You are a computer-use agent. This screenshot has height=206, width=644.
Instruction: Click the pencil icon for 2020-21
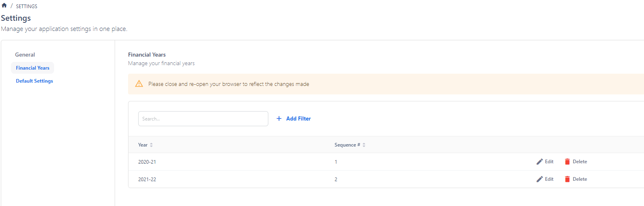pyautogui.click(x=540, y=162)
